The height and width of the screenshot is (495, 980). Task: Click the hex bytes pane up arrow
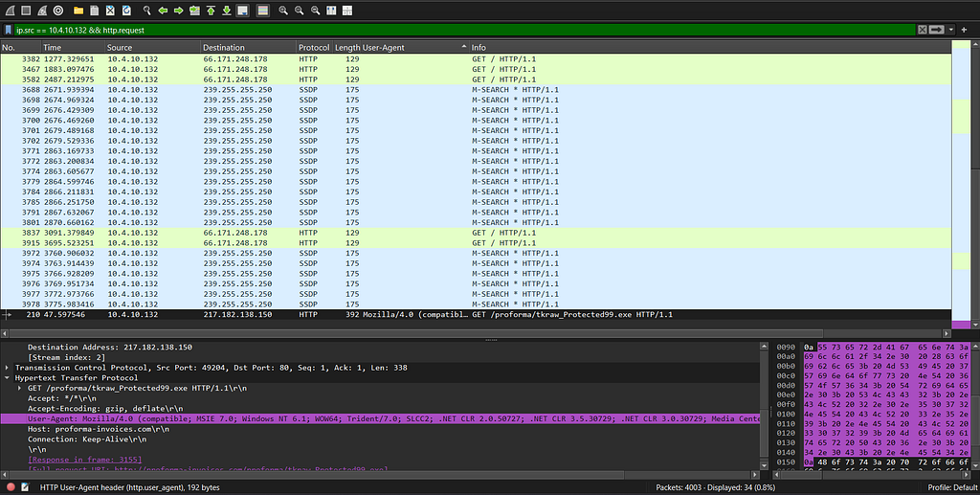(x=975, y=346)
